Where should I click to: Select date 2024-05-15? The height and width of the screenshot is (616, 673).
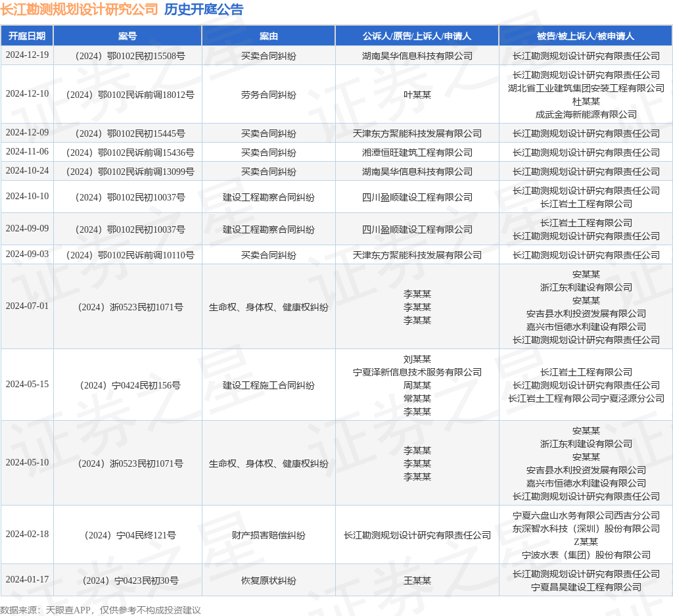click(x=27, y=384)
